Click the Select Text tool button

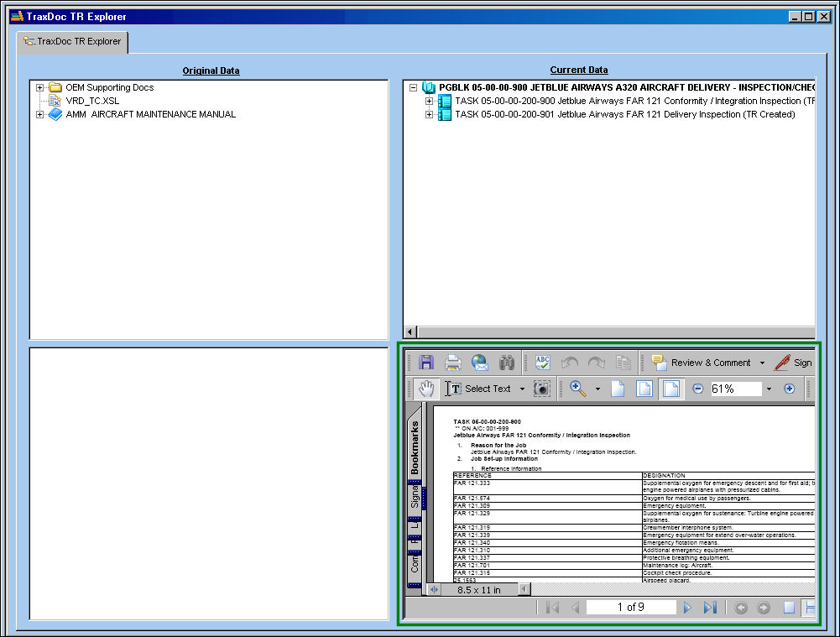(x=477, y=389)
